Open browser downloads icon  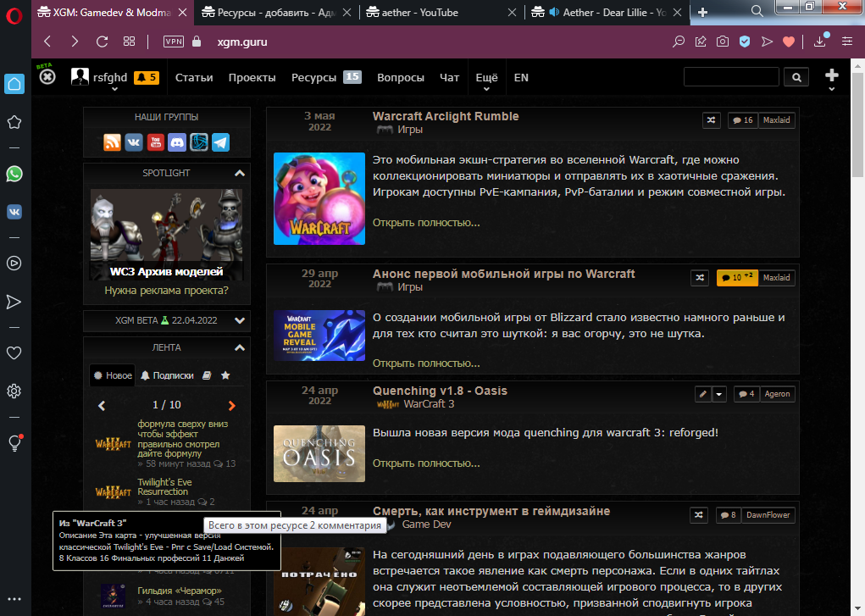[x=820, y=42]
